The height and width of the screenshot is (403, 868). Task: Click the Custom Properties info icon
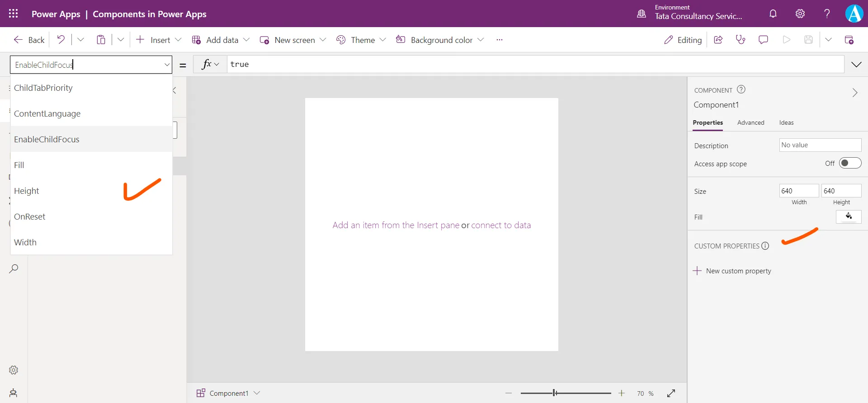click(765, 246)
